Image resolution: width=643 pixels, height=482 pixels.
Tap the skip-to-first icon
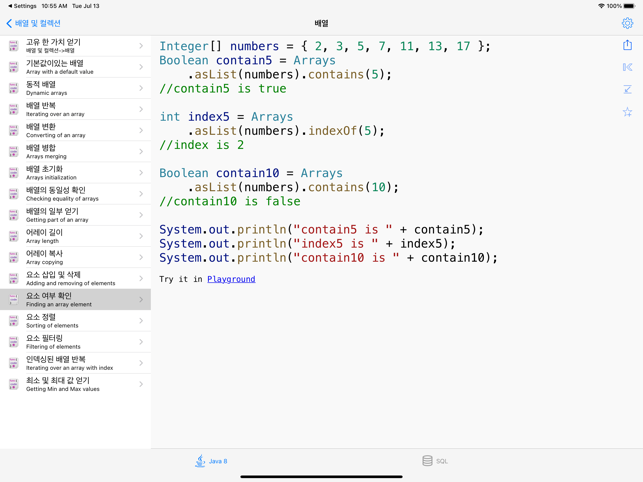point(627,67)
